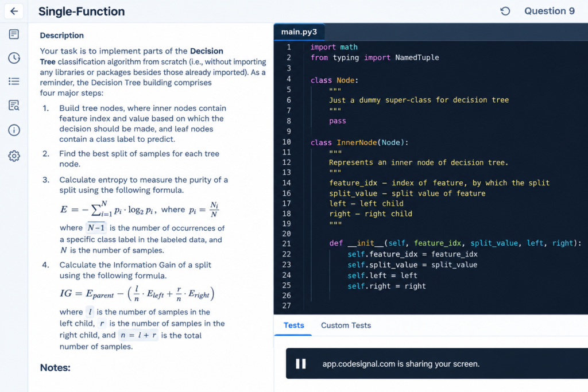Screen dimensions: 588x392
Task: Click 'Represents an inner node' docstring line
Action: point(419,162)
